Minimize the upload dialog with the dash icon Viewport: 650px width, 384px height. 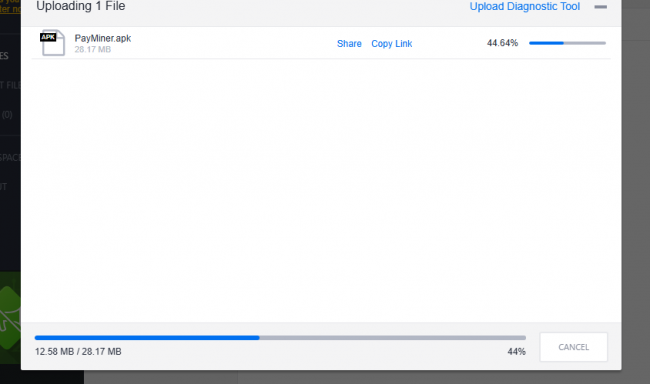click(600, 7)
